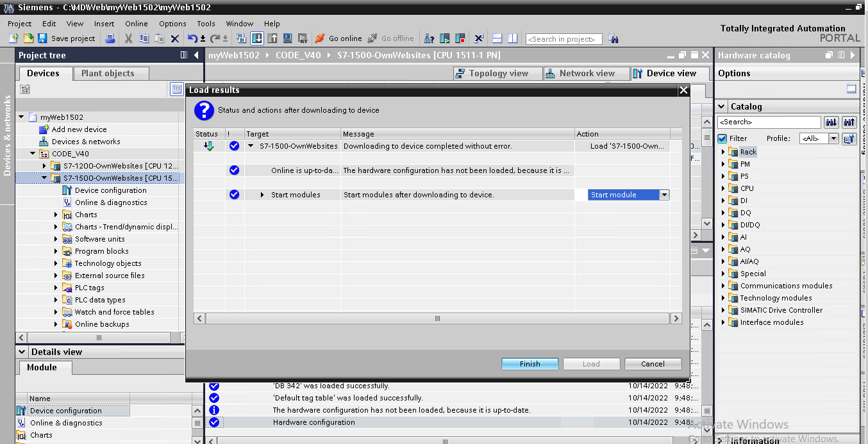Click the Undo arrow icon

tap(192, 38)
